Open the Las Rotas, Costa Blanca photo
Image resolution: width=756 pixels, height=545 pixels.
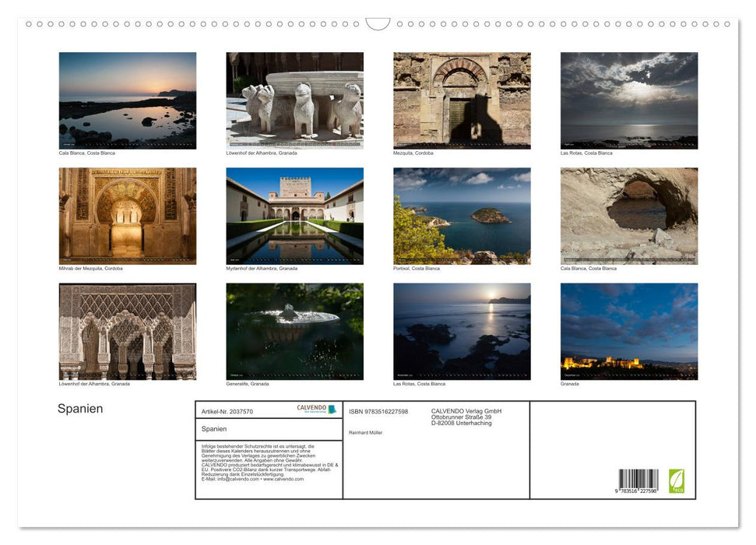point(629,100)
